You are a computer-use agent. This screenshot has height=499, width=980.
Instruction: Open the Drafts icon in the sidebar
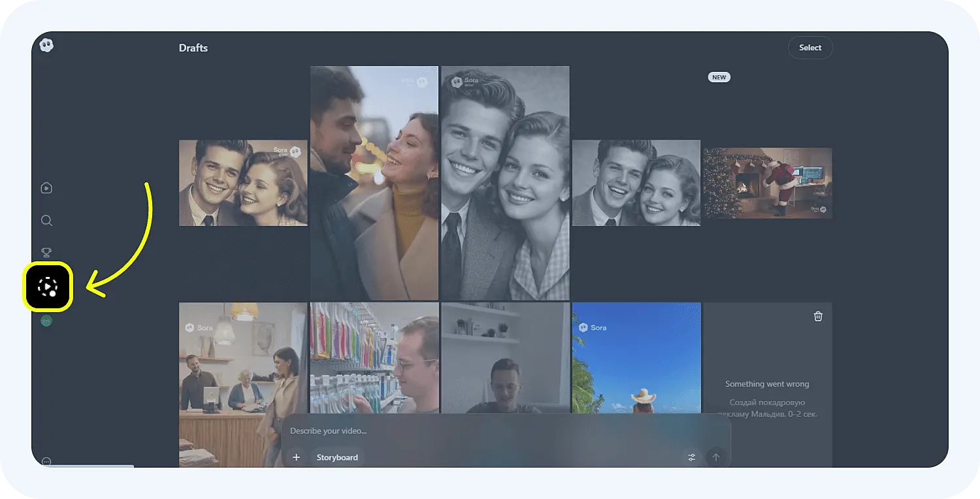[x=48, y=286]
